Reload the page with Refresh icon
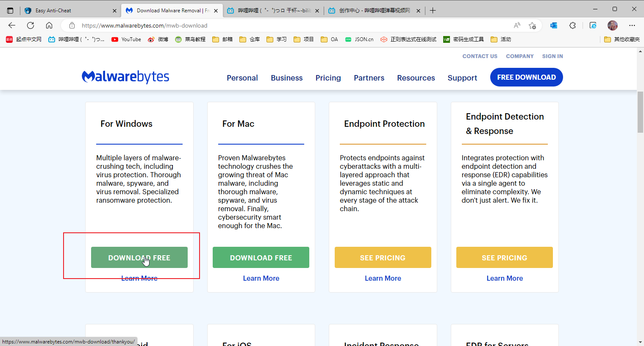644x346 pixels. click(x=31, y=25)
